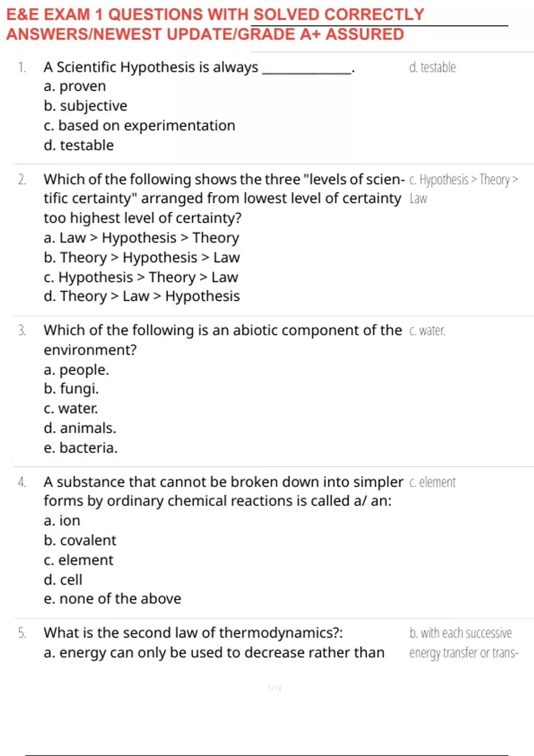Select the 'c. water.' answer key

coord(427,330)
